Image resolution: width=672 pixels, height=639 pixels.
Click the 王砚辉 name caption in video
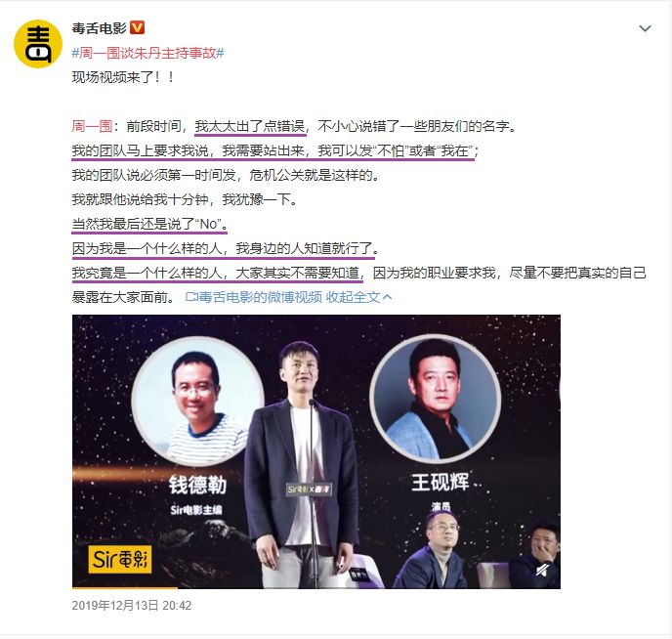point(441,482)
